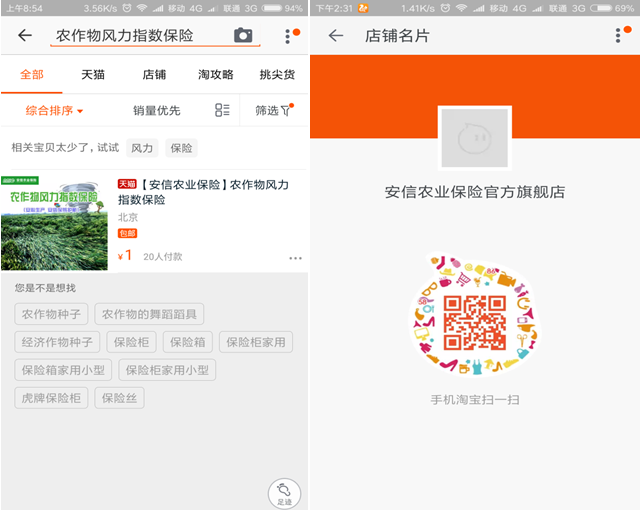The image size is (641, 510).
Task: Expand the 综合排序 sort dropdown
Action: (x=54, y=110)
